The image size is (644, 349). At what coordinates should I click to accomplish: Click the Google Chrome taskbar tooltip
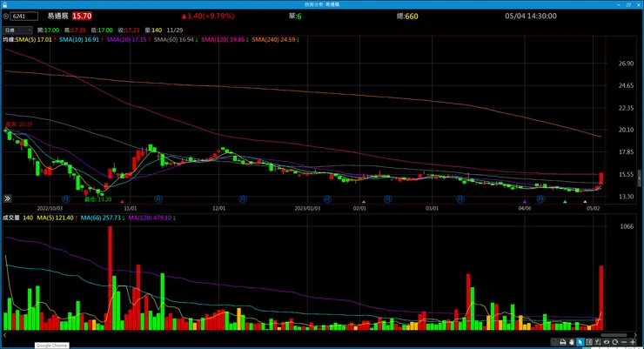pyautogui.click(x=51, y=346)
